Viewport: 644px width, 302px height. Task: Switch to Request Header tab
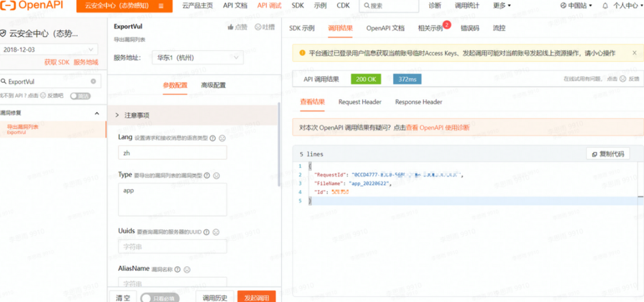pyautogui.click(x=360, y=102)
